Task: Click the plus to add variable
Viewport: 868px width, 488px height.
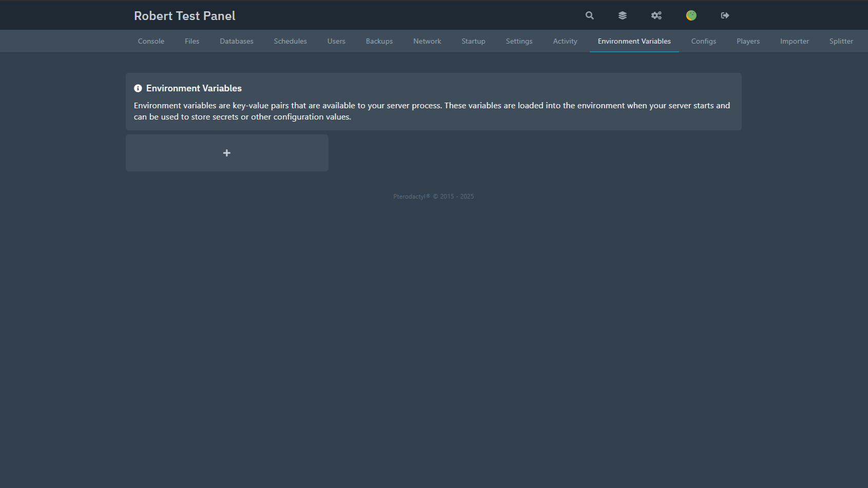Action: (x=227, y=153)
